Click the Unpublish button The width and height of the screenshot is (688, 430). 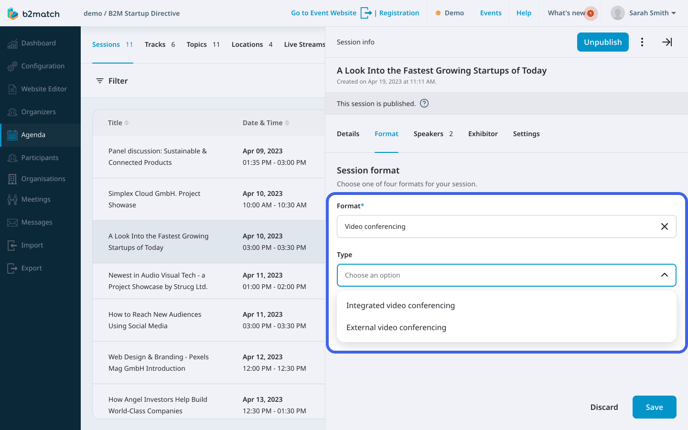602,42
